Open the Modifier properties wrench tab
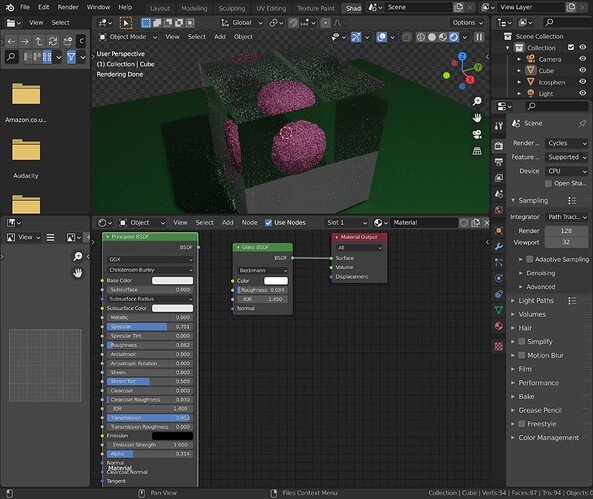The width and height of the screenshot is (593, 499). (499, 247)
